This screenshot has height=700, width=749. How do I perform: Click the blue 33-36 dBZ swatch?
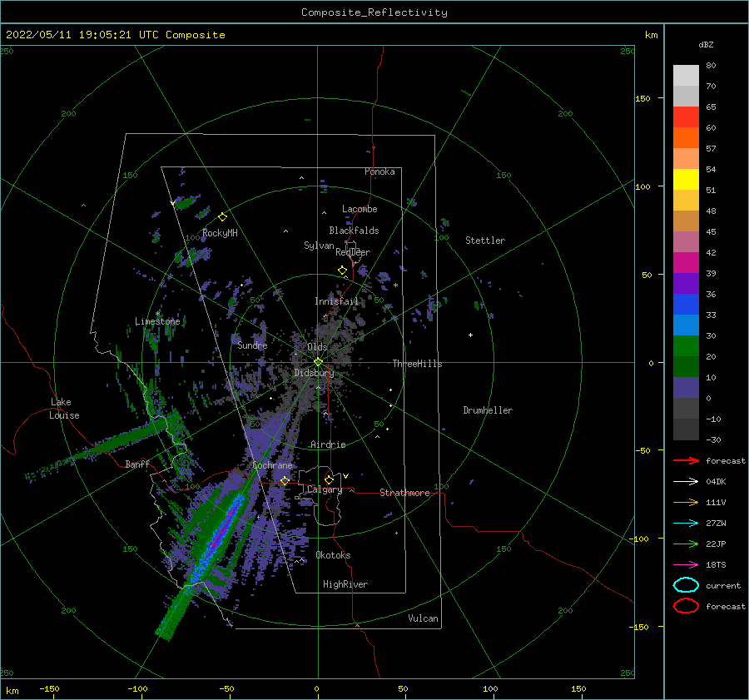click(686, 305)
